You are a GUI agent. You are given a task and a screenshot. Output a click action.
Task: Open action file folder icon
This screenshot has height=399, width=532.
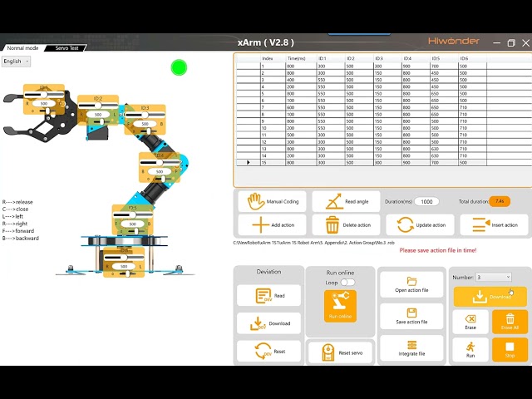(x=411, y=281)
